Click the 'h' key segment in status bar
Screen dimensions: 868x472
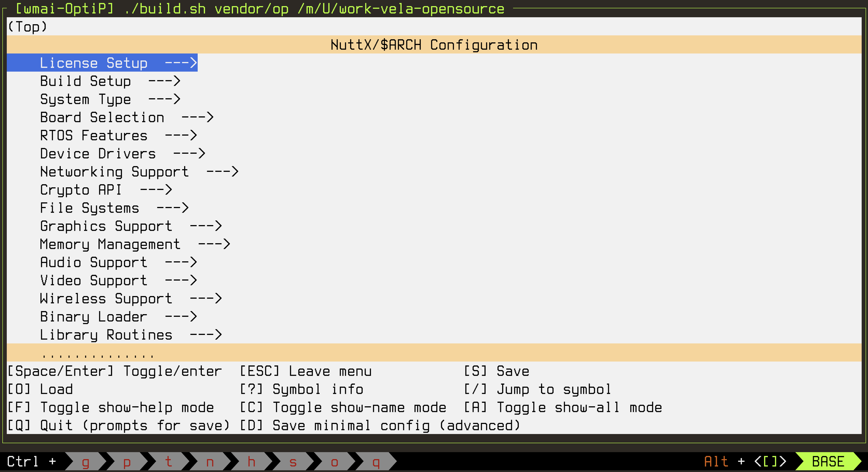(x=251, y=462)
